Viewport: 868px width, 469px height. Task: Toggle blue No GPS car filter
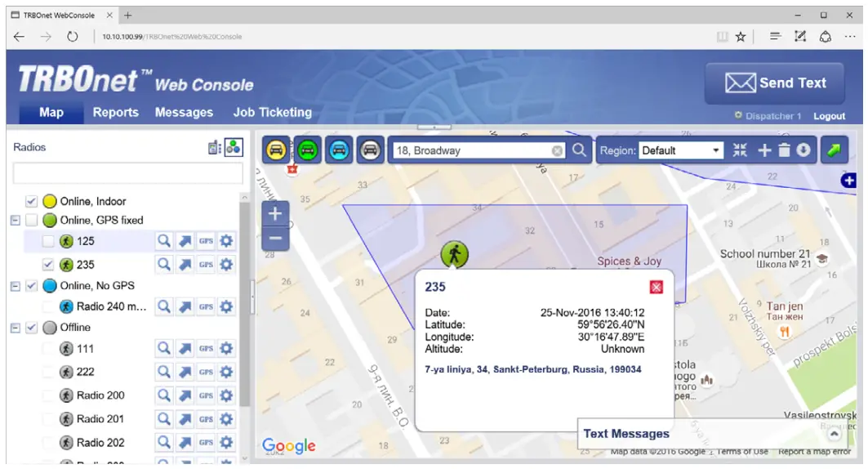pos(339,150)
